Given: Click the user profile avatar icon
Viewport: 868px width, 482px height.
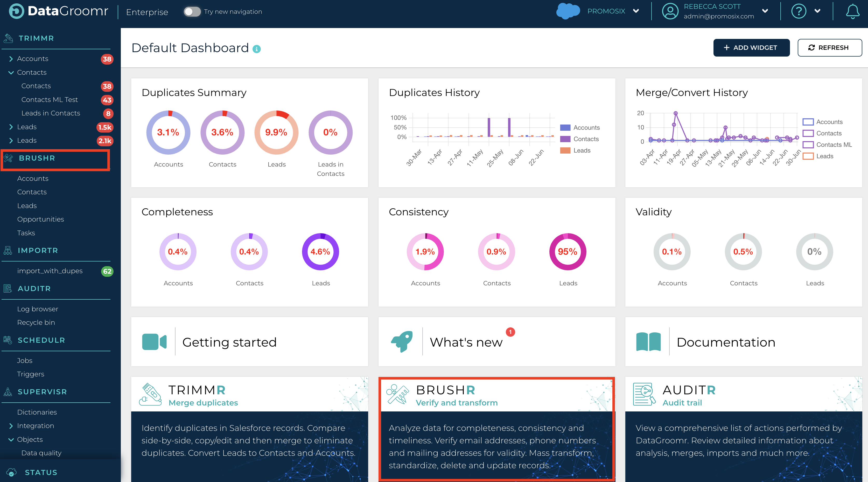Looking at the screenshot, I should [x=670, y=11].
